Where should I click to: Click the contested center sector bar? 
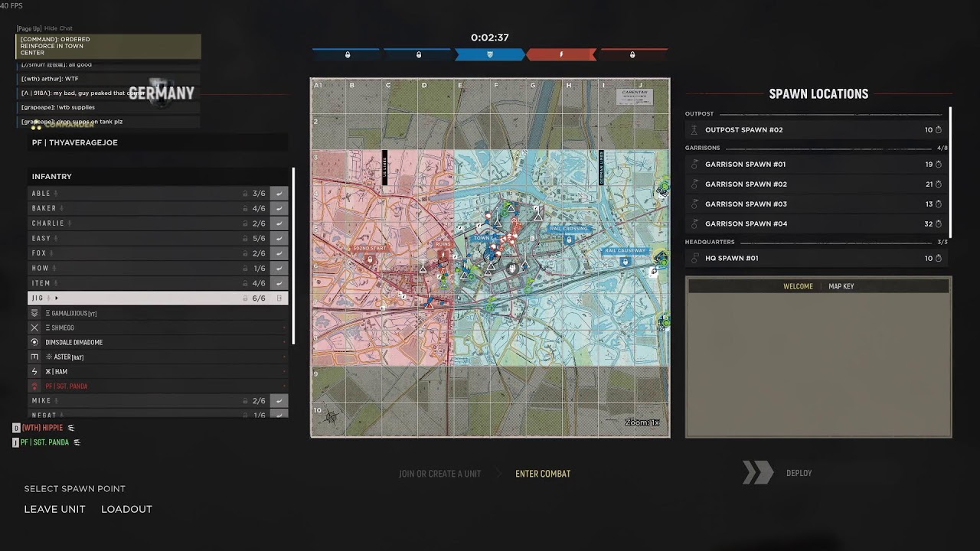click(490, 54)
